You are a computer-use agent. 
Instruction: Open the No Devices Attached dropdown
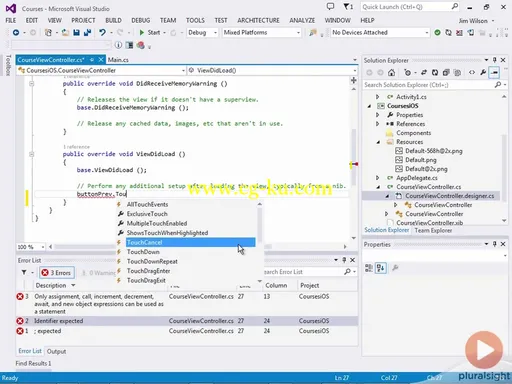coord(380,33)
